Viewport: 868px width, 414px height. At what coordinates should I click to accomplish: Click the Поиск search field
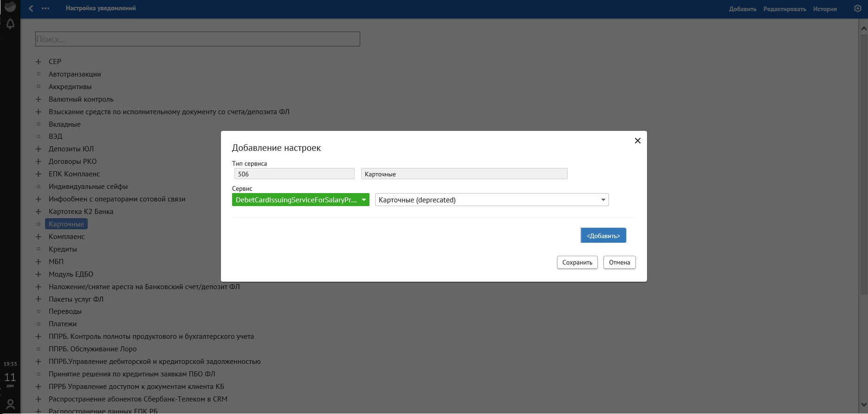click(197, 39)
